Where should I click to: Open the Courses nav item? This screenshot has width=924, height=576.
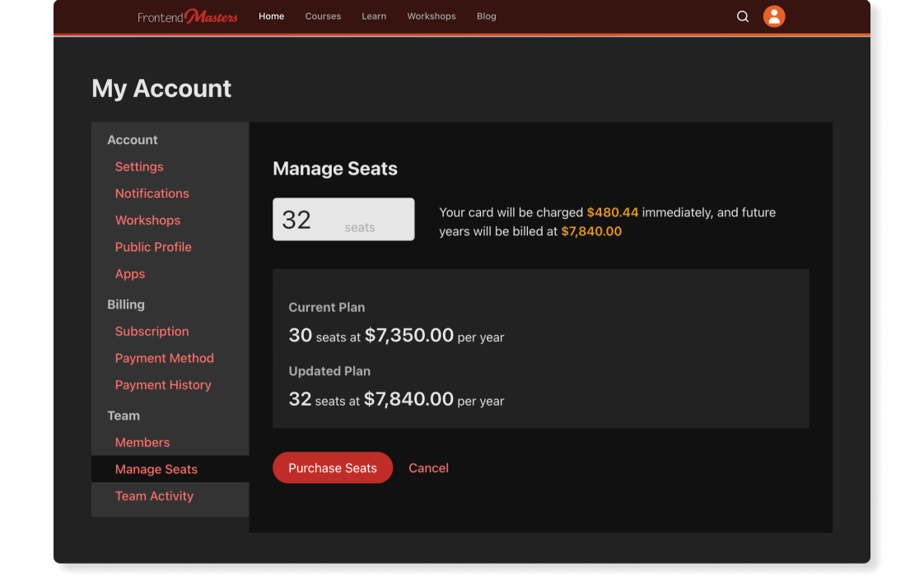coord(323,16)
